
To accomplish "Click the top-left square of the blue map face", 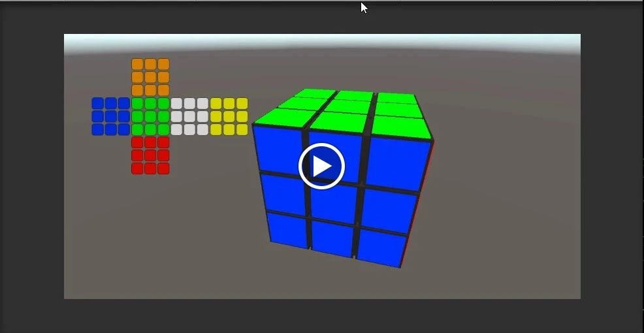I will [98, 103].
